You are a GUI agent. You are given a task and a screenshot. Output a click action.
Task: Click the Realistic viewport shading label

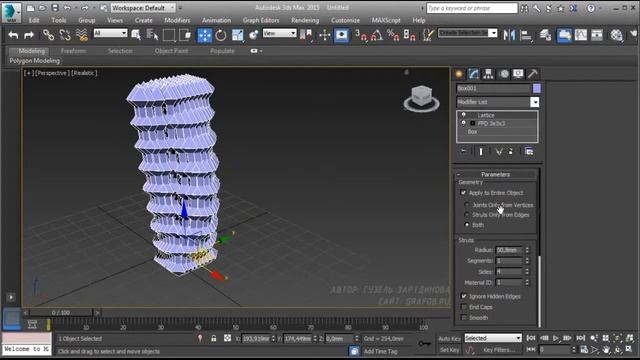click(84, 73)
